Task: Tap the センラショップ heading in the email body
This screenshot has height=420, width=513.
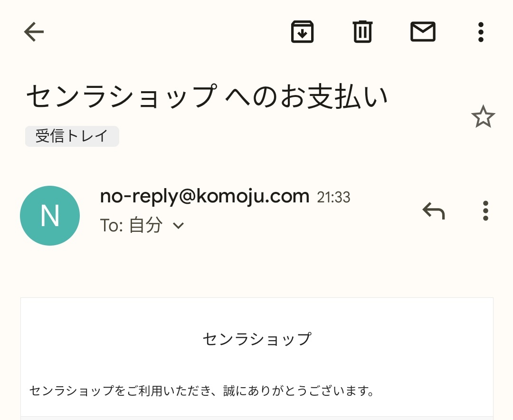Action: pos(256,339)
